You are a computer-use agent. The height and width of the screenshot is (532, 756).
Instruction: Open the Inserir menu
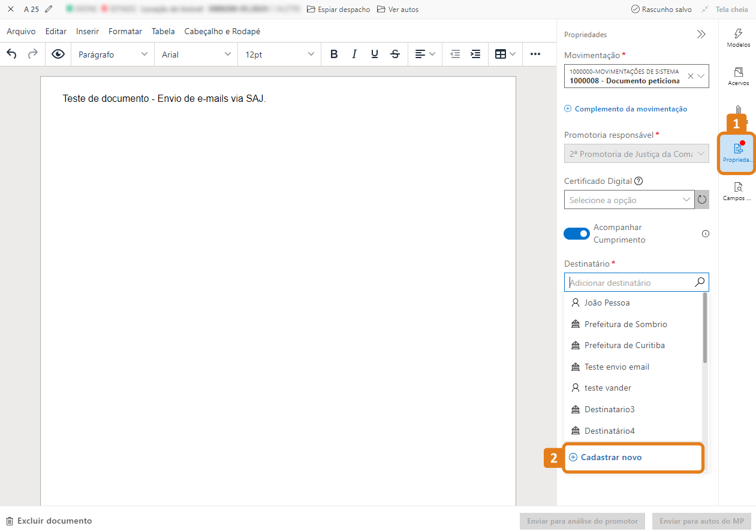click(88, 31)
